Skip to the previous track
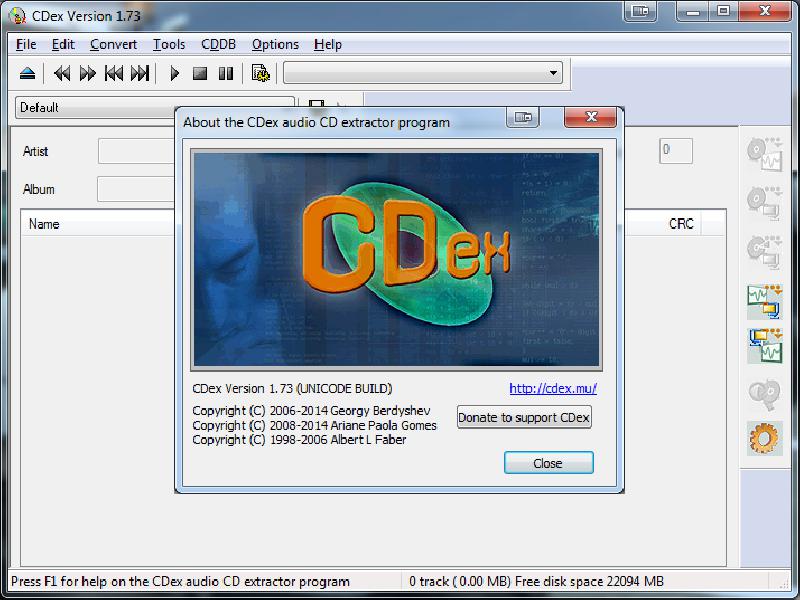Image resolution: width=800 pixels, height=600 pixels. pos(114,73)
